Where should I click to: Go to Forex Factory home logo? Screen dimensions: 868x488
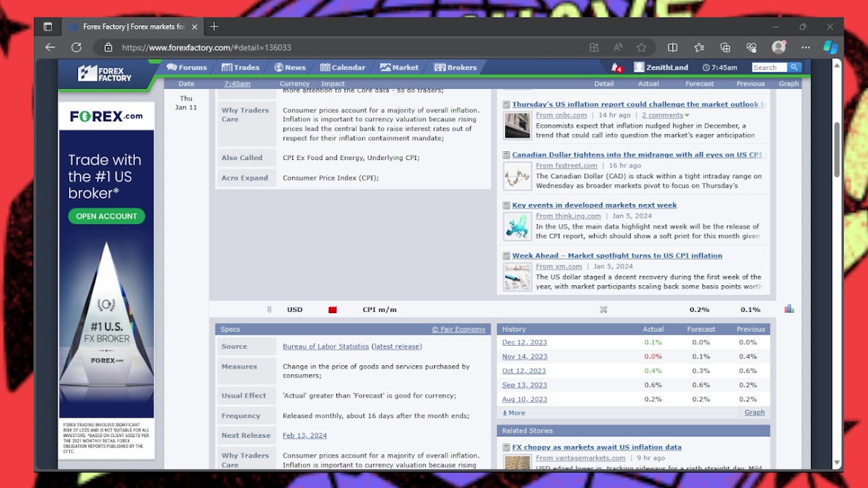pyautogui.click(x=105, y=73)
